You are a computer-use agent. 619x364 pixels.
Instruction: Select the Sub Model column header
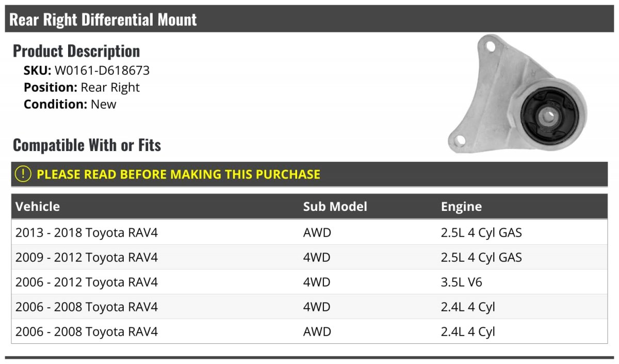pyautogui.click(x=335, y=207)
